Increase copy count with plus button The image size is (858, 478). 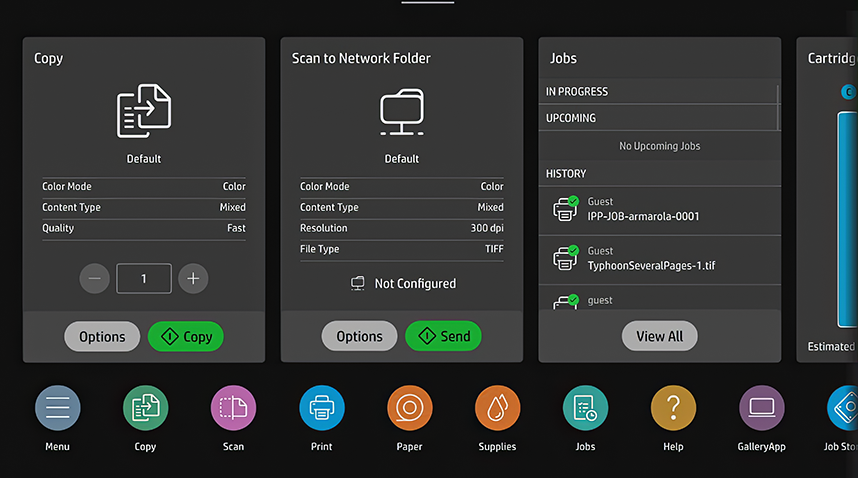pyautogui.click(x=193, y=279)
